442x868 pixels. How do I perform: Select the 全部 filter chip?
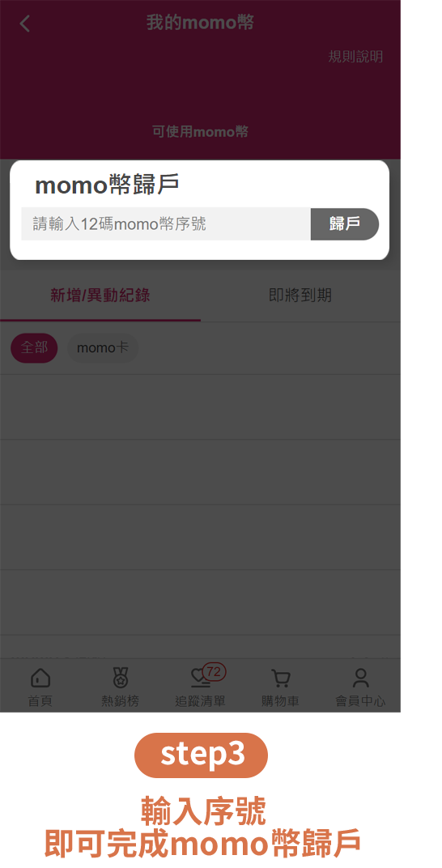pos(34,347)
